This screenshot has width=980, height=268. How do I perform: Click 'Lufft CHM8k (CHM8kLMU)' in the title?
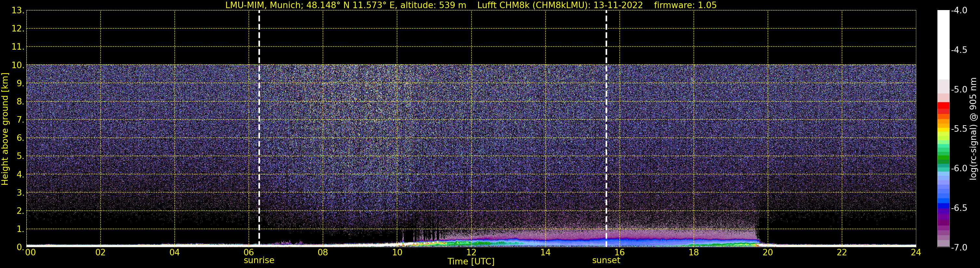[x=530, y=5]
